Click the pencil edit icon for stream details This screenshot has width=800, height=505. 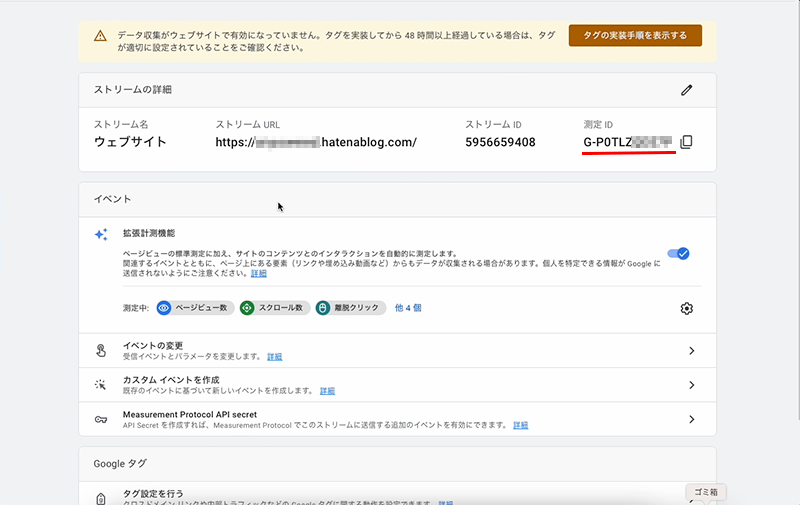click(686, 90)
